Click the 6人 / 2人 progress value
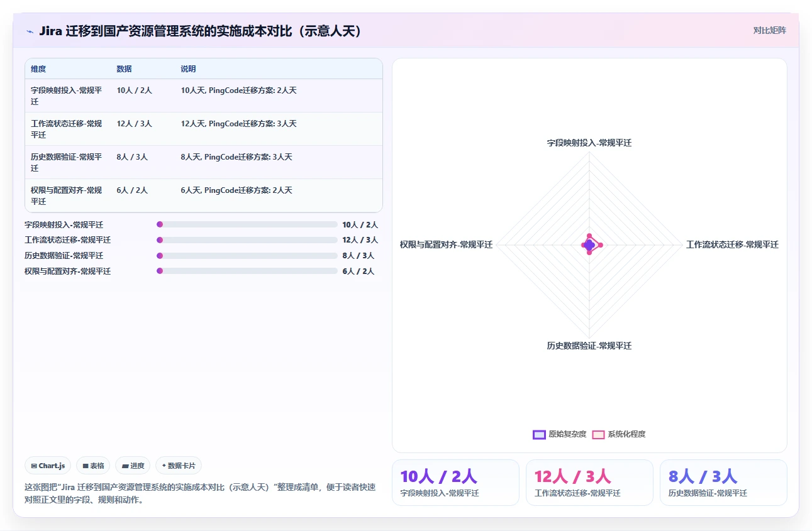 359,271
